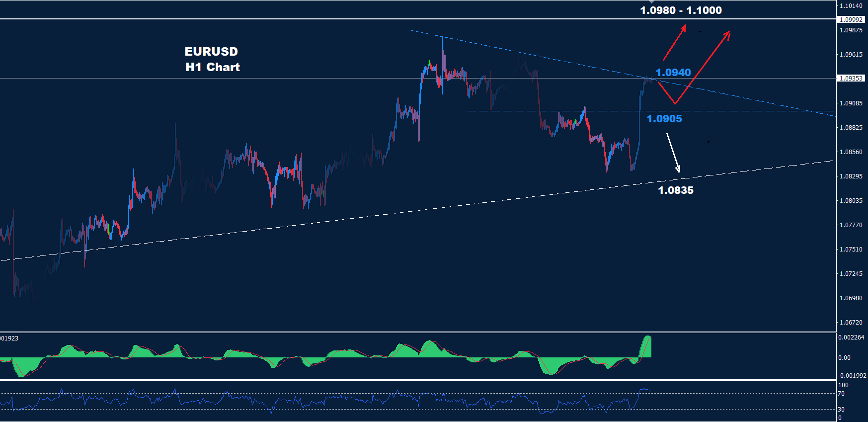Select the RSI 30 level label

(x=841, y=410)
